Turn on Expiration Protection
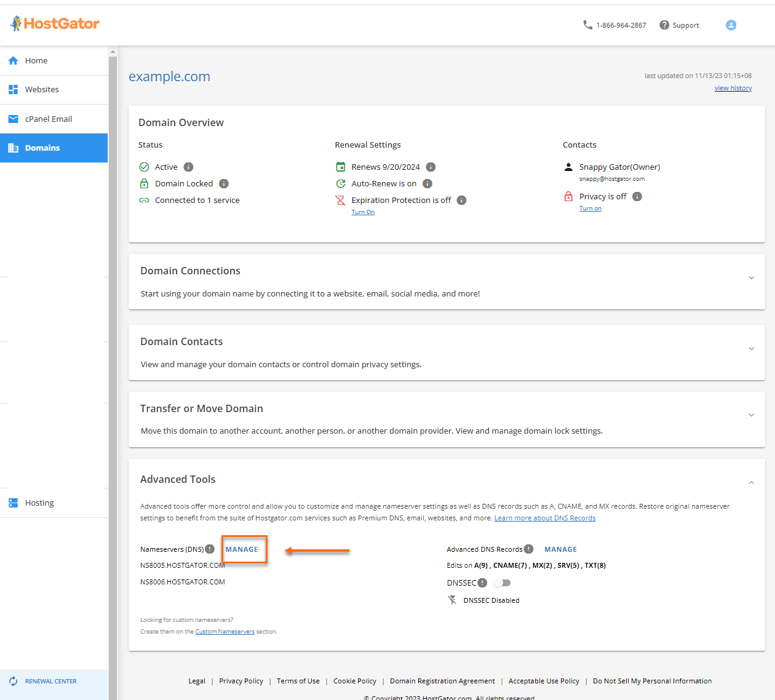Screen dimensions: 775x700 coord(363,212)
